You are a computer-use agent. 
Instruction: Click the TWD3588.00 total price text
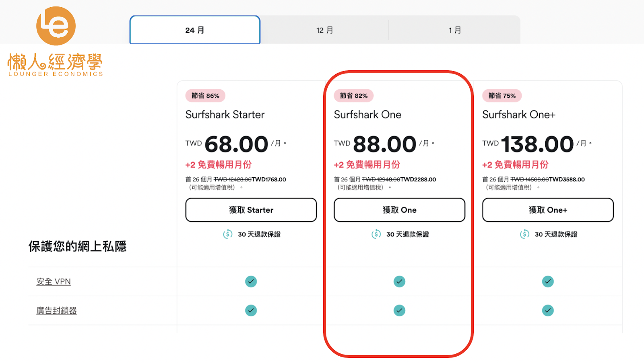(567, 179)
